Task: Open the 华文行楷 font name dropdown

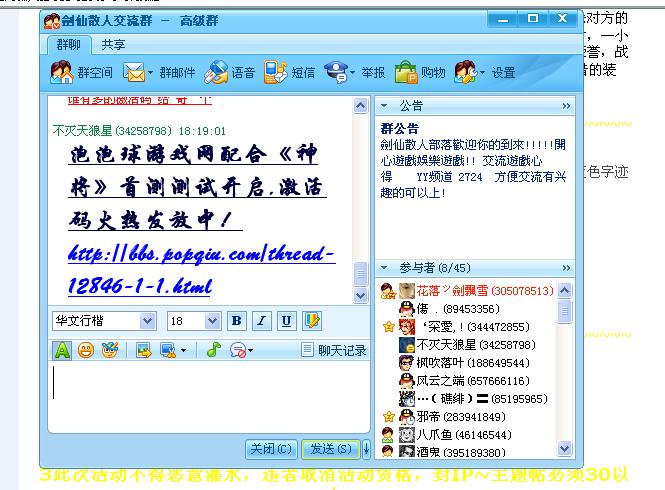Action: click(147, 321)
